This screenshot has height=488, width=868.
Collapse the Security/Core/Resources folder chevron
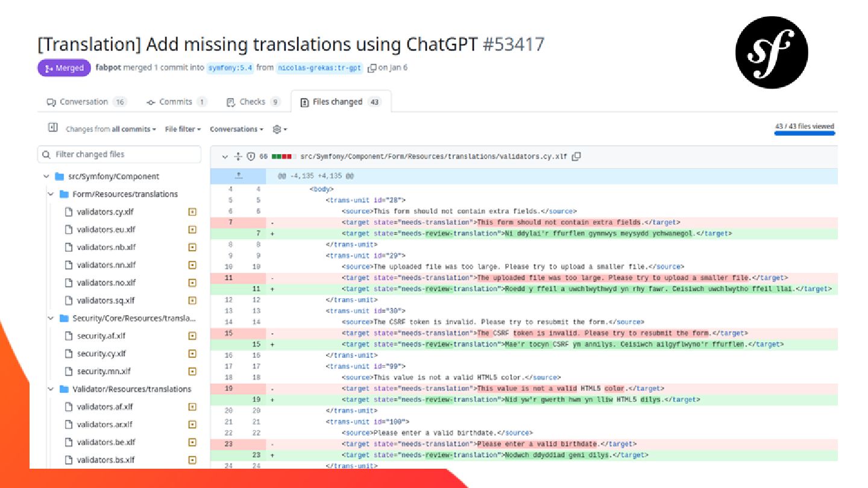(51, 318)
